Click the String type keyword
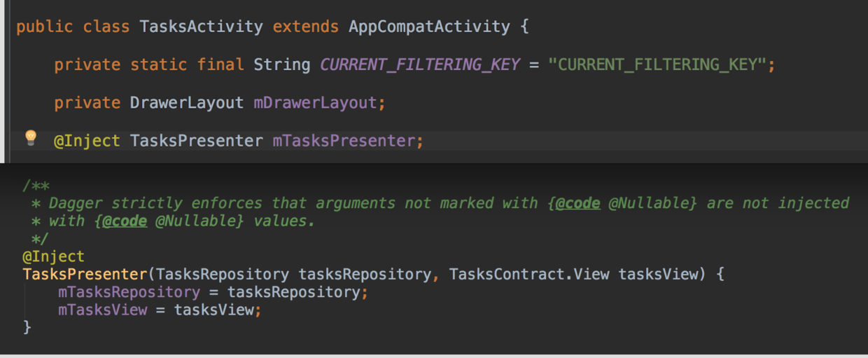The image size is (868, 358). (x=281, y=64)
